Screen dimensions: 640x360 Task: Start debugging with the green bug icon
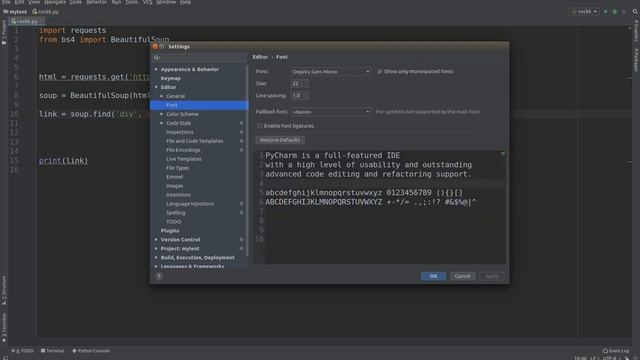pyautogui.click(x=615, y=12)
